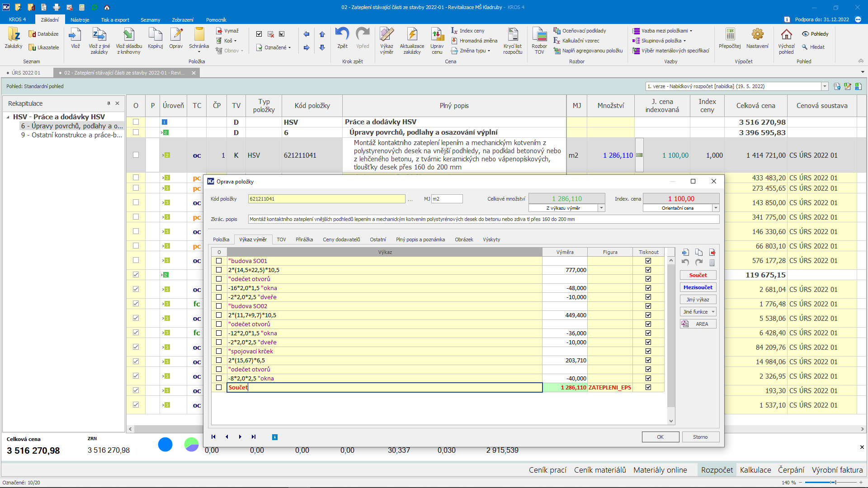Click the Přepočítej calculator icon

(729, 35)
